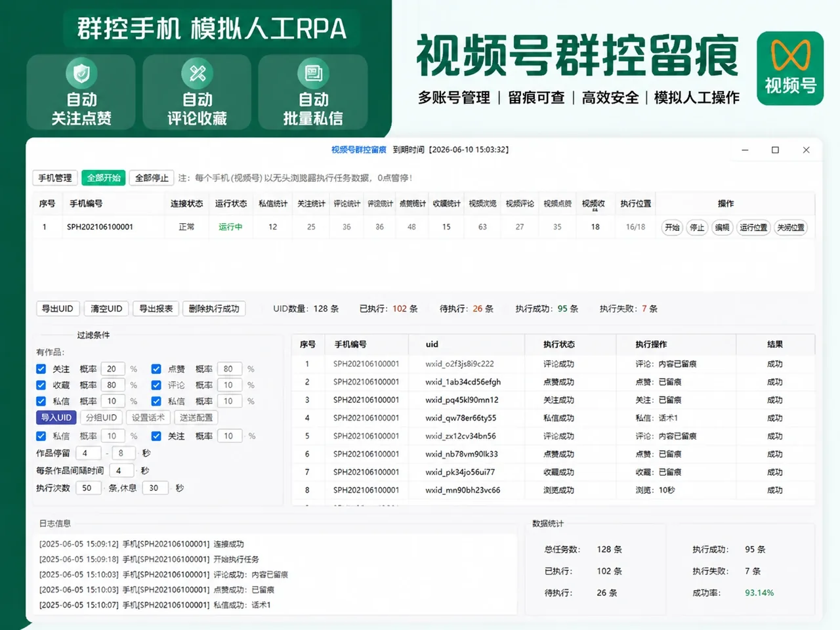Click 开始 in the SPH202106100001 row
The image size is (840, 630).
pyautogui.click(x=672, y=227)
